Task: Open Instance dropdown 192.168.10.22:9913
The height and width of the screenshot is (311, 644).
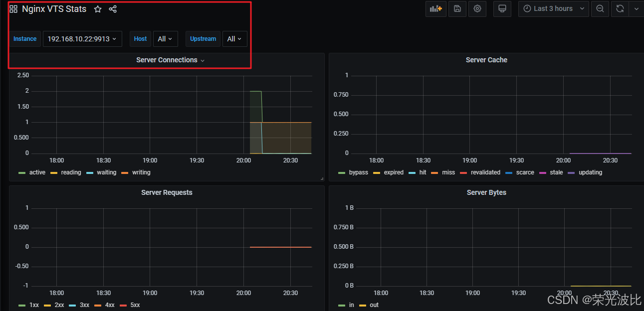Action: tap(82, 39)
